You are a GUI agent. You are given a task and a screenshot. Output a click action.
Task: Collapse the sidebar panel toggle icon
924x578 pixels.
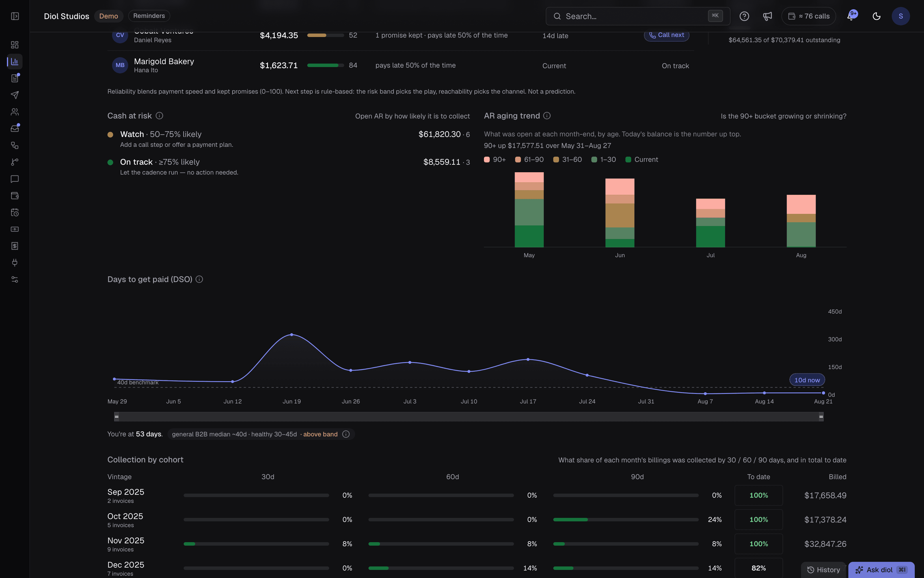tap(15, 16)
